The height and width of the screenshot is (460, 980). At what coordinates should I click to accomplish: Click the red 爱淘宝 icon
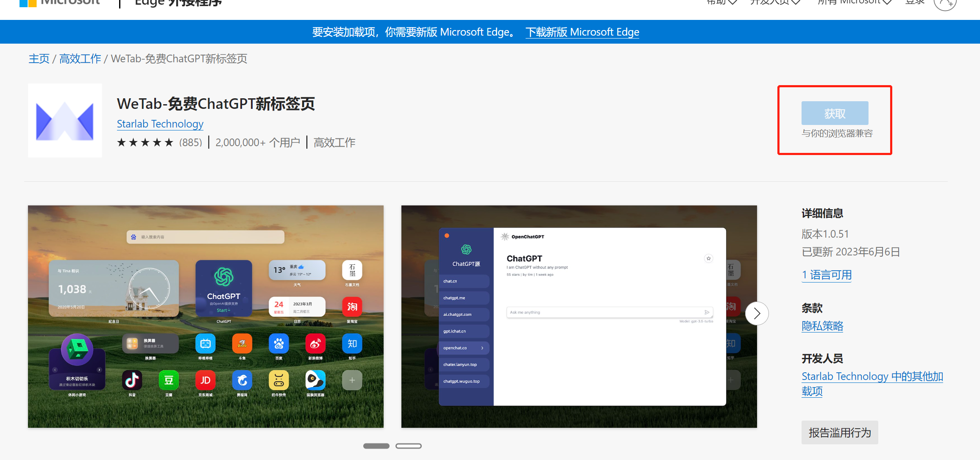tap(352, 307)
